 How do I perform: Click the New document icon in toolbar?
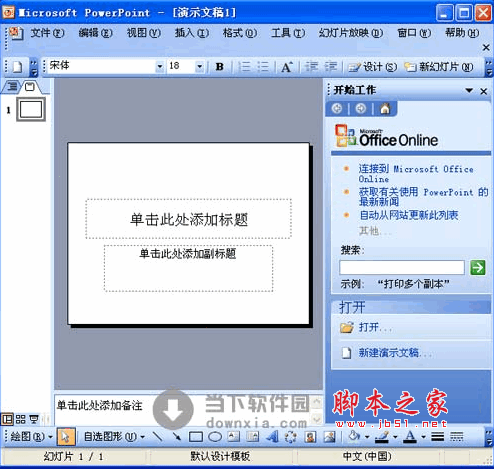coord(17,67)
